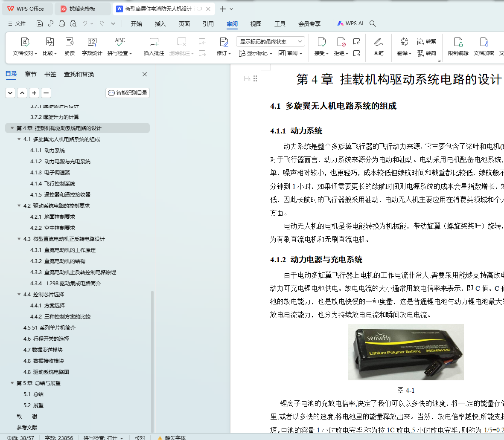Image resolution: width=504 pixels, height=440 pixels.
Task: Click 字数: 23856 in status bar
Action: point(59,437)
